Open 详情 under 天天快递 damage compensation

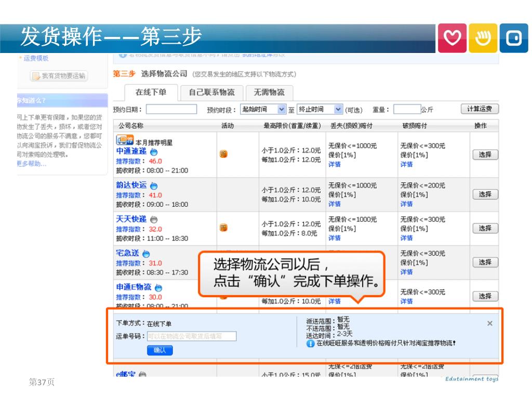406,238
